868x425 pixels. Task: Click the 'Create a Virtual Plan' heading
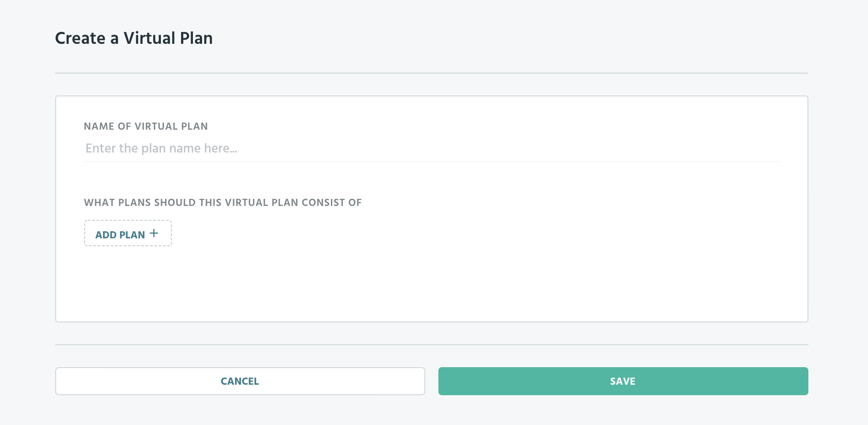134,39
